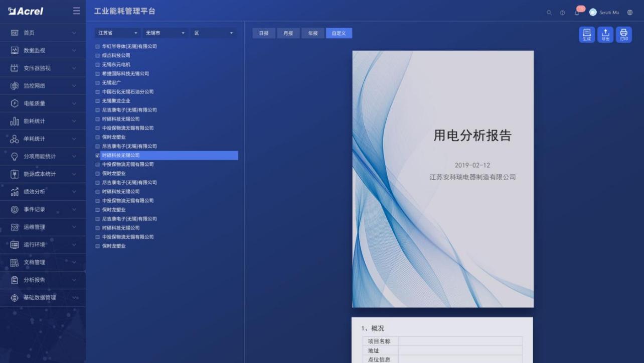Screen dimensions: 644x363
Task: Open the 江苏省 province dropdown
Action: (117, 32)
